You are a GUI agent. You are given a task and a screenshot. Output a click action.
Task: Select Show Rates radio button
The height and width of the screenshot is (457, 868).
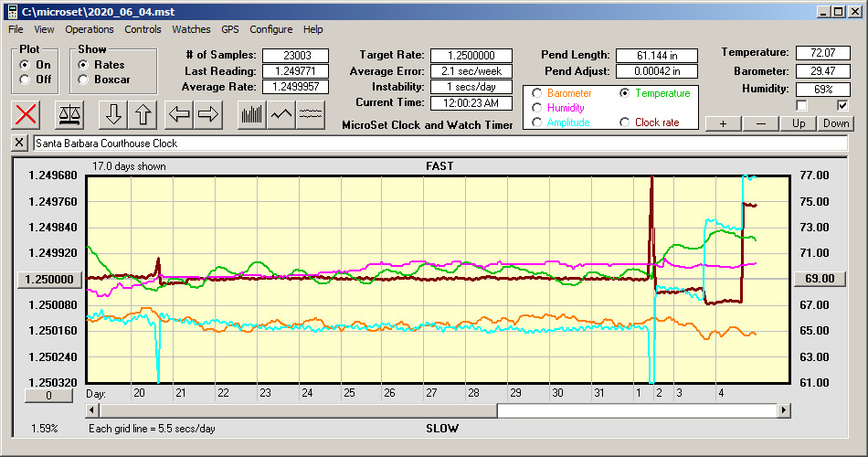(x=83, y=65)
